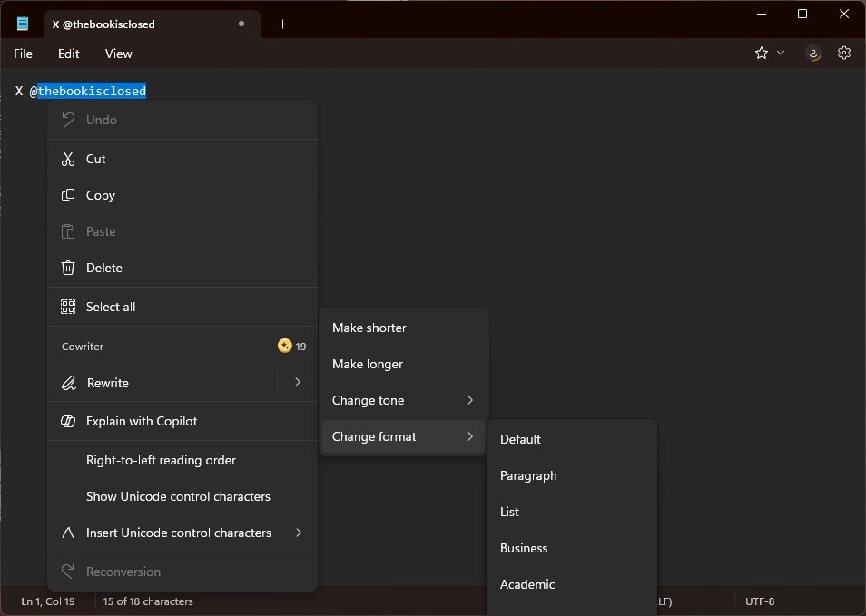Image resolution: width=866 pixels, height=616 pixels.
Task: Choose Undo in context menu
Action: (x=182, y=120)
